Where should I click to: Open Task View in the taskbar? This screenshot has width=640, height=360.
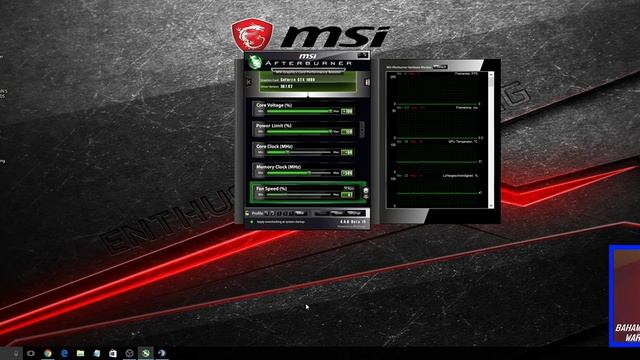point(31,353)
